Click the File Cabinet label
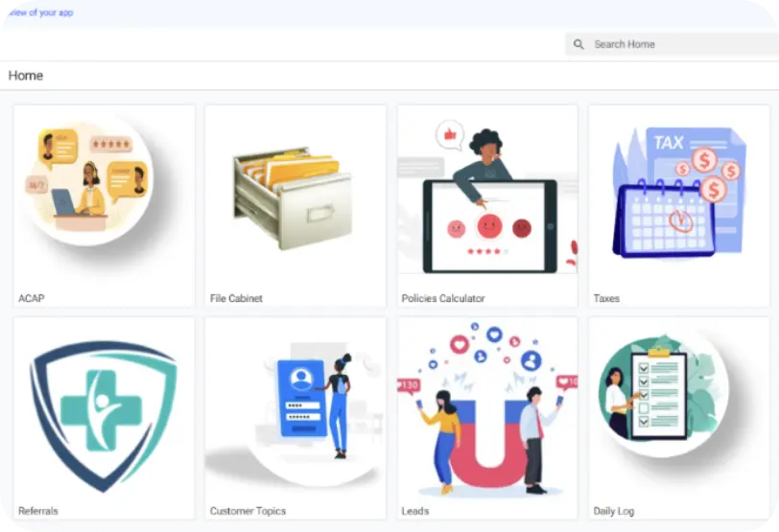 tap(236, 298)
